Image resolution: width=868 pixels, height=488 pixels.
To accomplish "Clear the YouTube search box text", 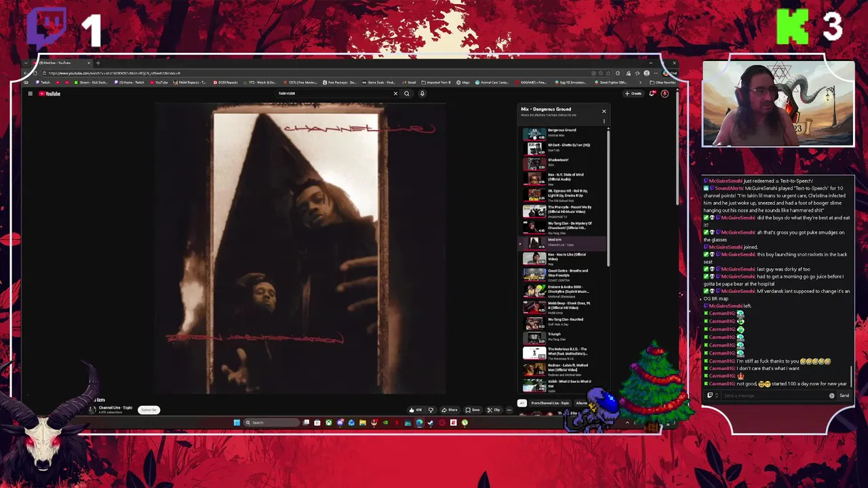I will tap(395, 94).
